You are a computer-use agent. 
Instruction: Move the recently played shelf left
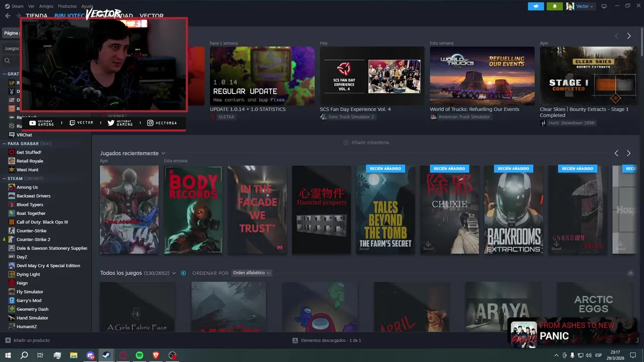pos(616,153)
